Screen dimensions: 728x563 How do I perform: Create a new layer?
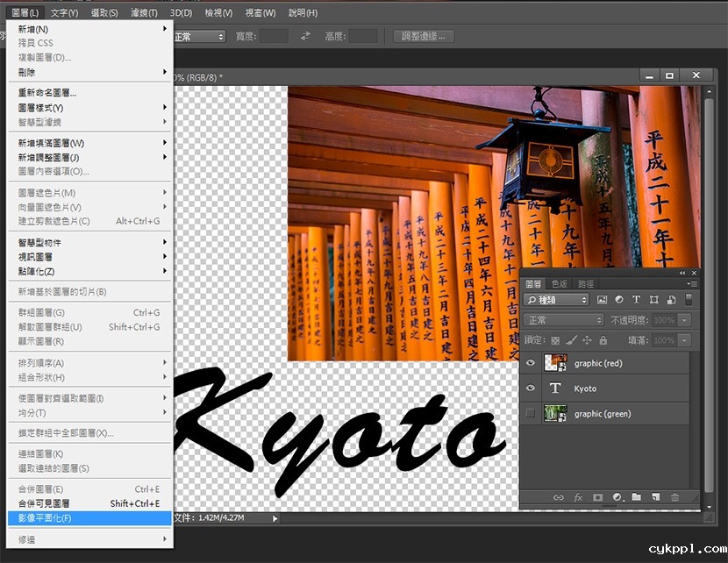[655, 497]
